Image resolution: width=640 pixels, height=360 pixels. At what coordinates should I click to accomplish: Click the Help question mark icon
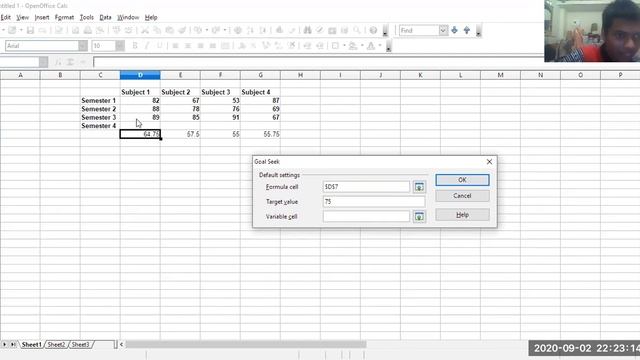click(x=373, y=30)
